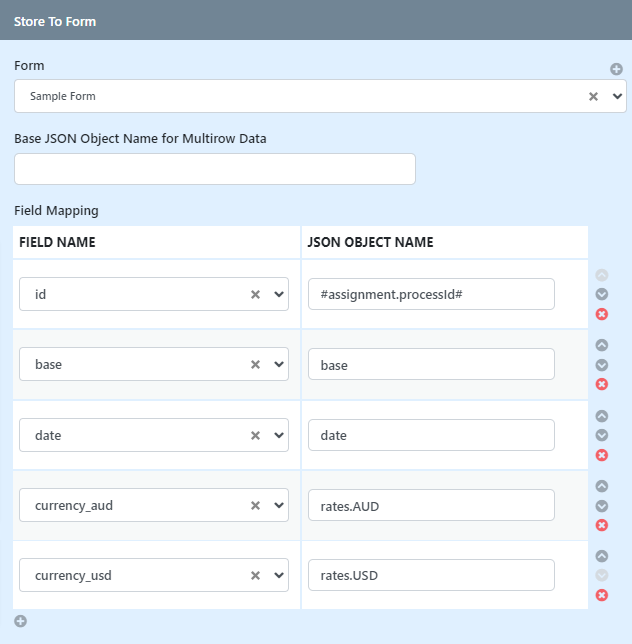This screenshot has height=644, width=632.
Task: Click the #assignment.processId# JSON field
Action: pyautogui.click(x=431, y=294)
